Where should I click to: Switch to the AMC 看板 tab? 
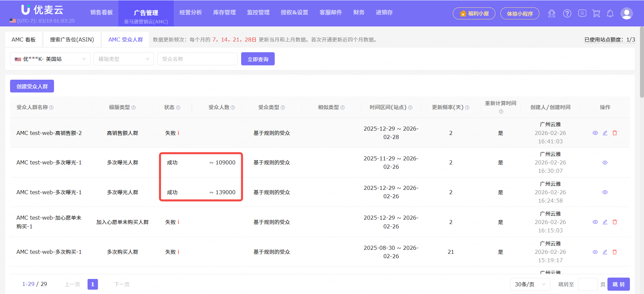tap(23, 40)
